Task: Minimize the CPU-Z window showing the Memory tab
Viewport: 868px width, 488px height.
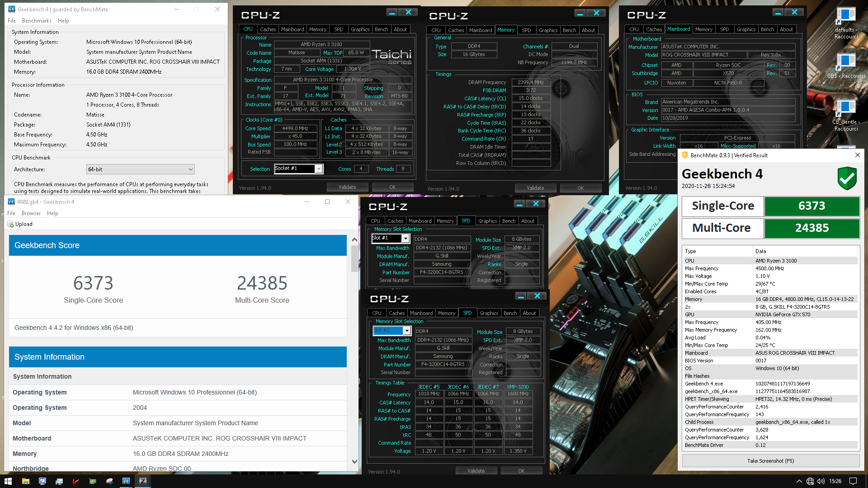Action: coord(580,13)
